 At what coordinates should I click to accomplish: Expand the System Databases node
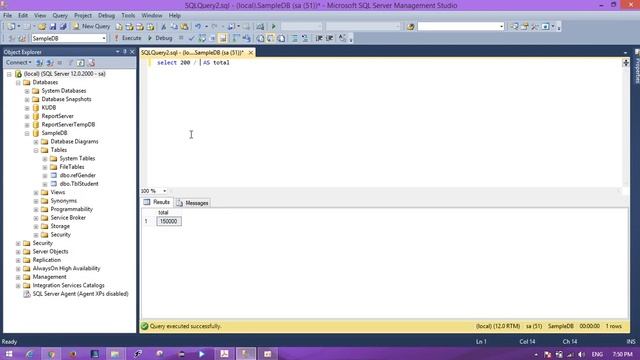(x=27, y=91)
